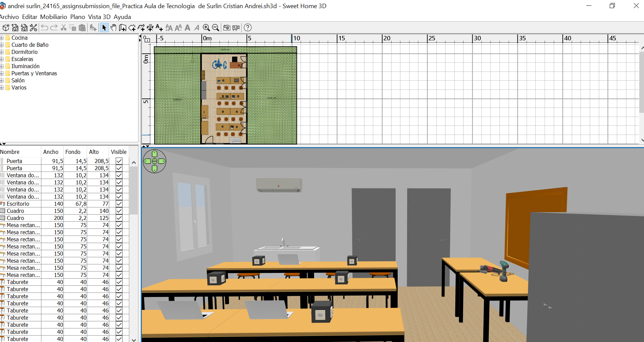This screenshot has width=644, height=342.
Task: Toggle visibility of the first Puerta
Action: coord(119,161)
